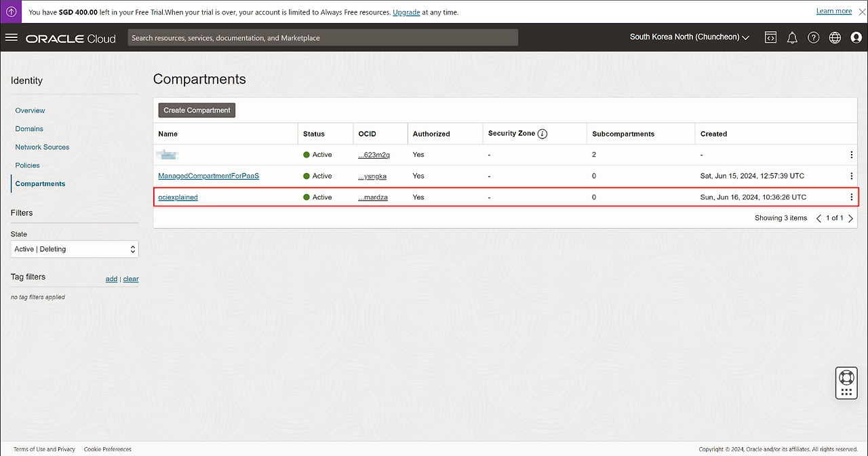Go to next page of compartments
Screen dimensions: 868x456
tap(851, 218)
